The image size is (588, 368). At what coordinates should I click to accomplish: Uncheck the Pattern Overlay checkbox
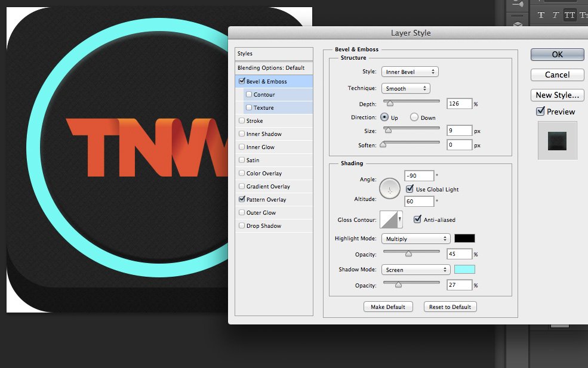(242, 199)
